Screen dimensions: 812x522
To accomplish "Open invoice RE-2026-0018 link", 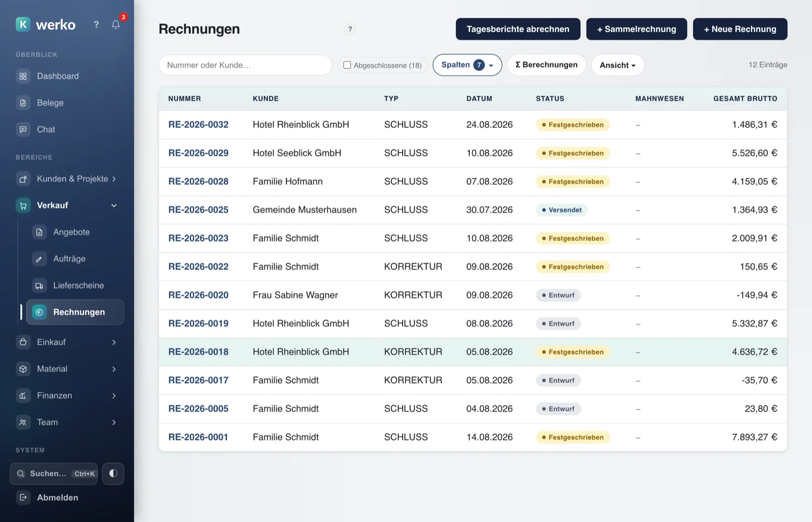I will point(198,352).
